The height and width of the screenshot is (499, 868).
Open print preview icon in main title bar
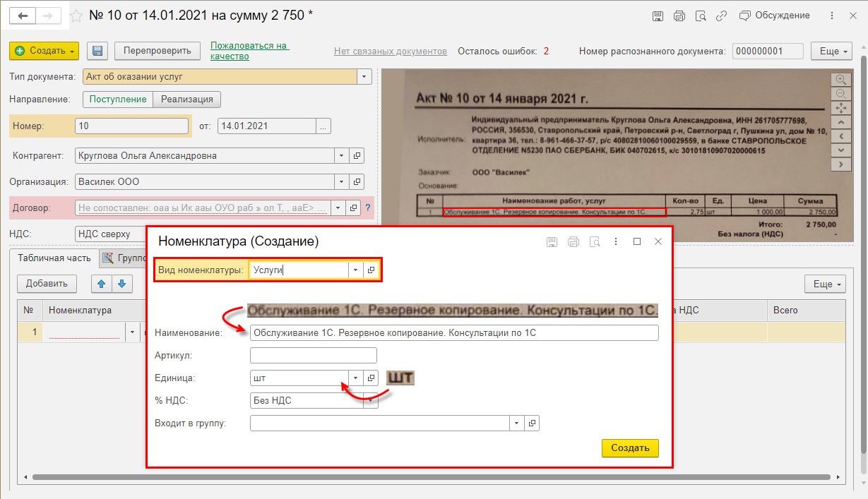click(701, 16)
